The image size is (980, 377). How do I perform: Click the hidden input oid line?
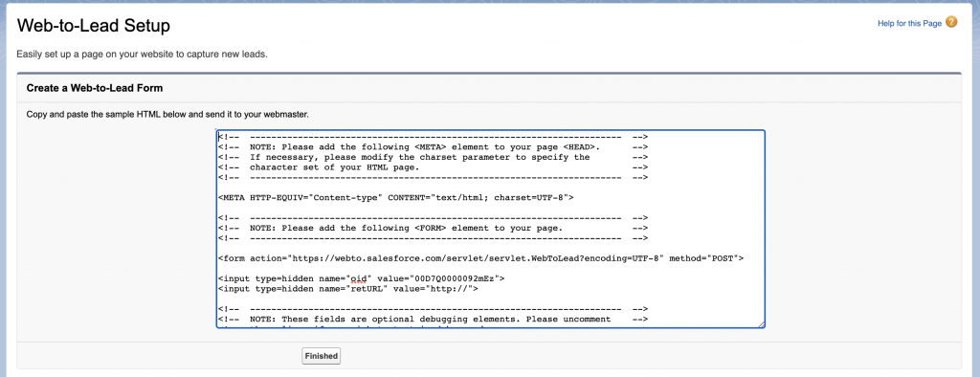[x=361, y=278]
